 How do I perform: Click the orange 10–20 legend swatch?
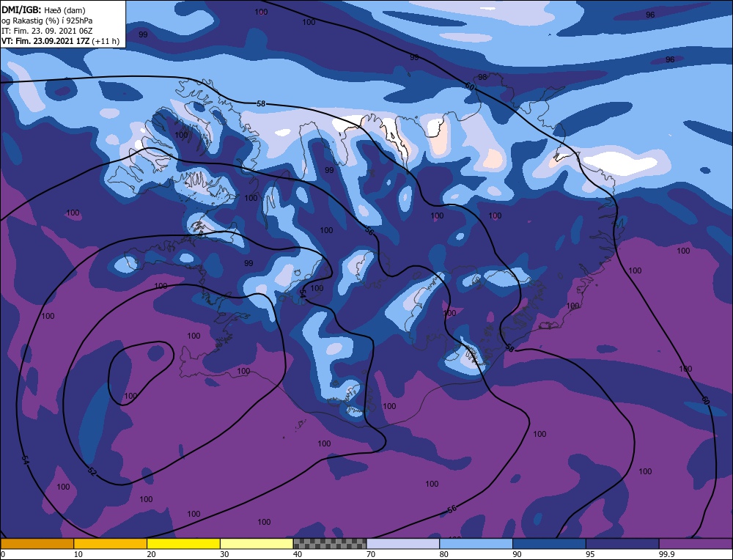(111, 543)
